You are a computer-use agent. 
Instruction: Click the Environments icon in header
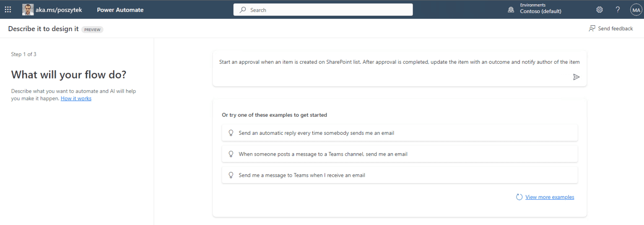click(511, 10)
